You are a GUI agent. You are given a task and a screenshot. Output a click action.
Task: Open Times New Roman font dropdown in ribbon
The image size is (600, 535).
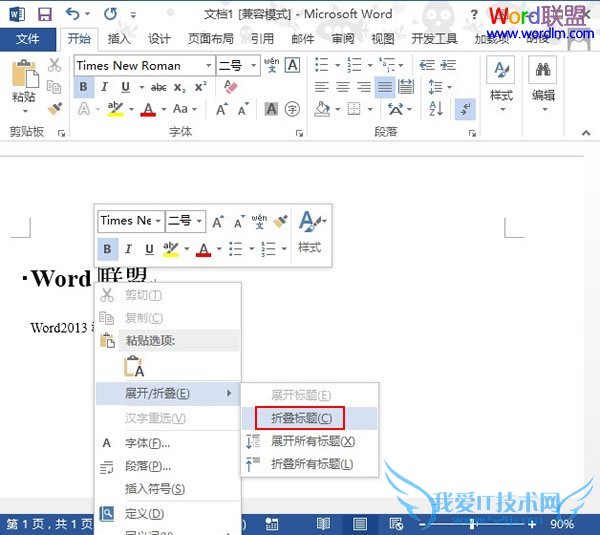[x=209, y=65]
